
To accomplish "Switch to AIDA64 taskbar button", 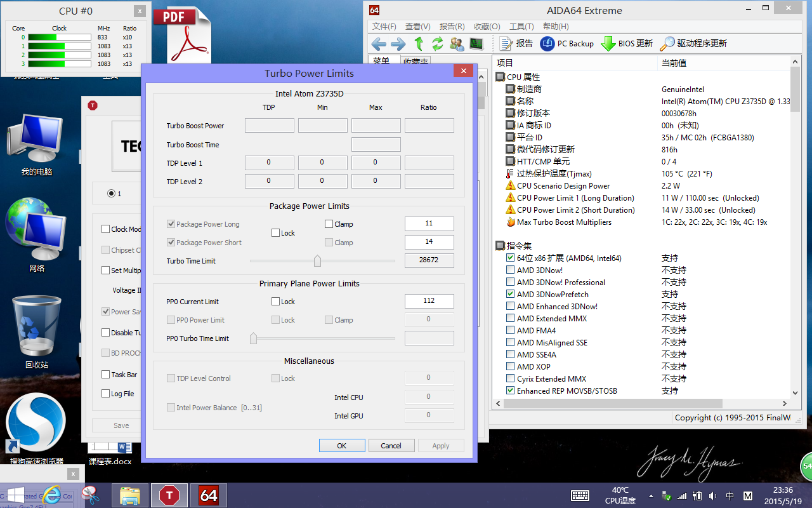I will click(x=209, y=495).
